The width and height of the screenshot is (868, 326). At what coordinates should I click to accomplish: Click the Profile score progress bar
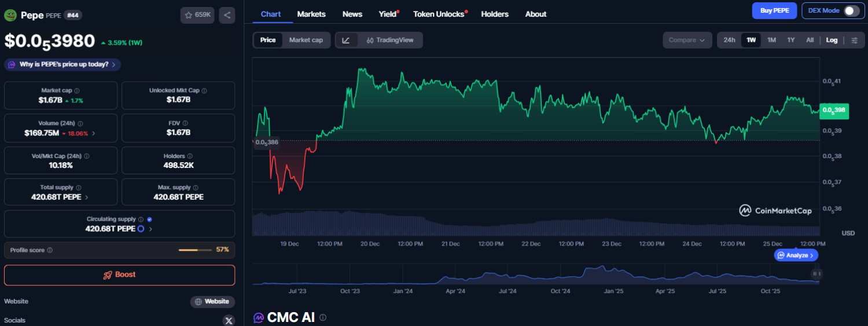pyautogui.click(x=196, y=250)
